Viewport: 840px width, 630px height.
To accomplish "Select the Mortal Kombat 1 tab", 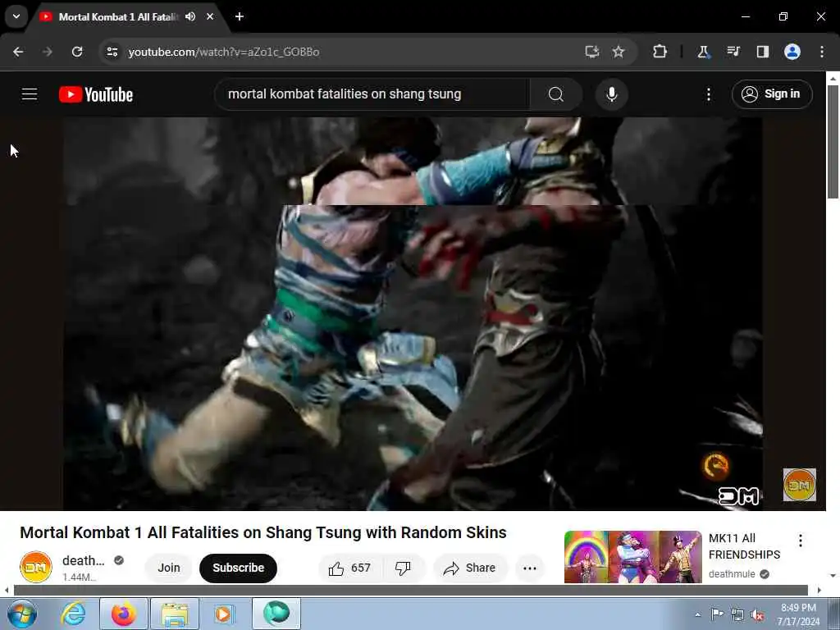I will pyautogui.click(x=118, y=16).
